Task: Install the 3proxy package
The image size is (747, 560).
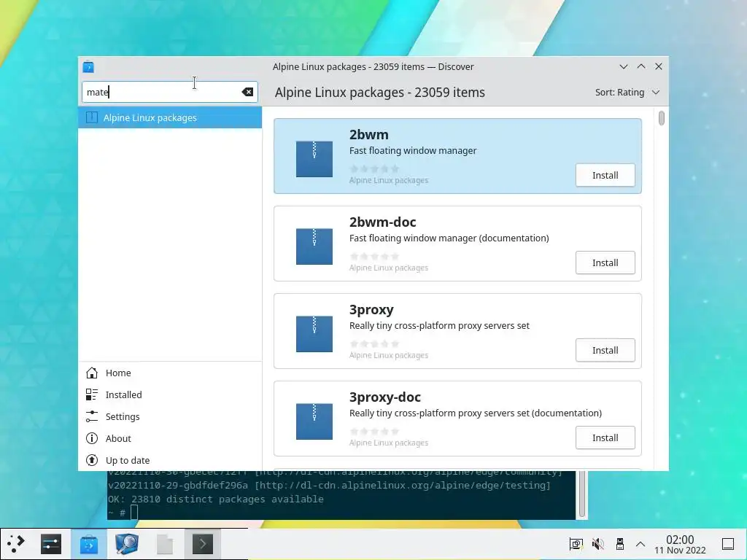Action: (x=605, y=351)
